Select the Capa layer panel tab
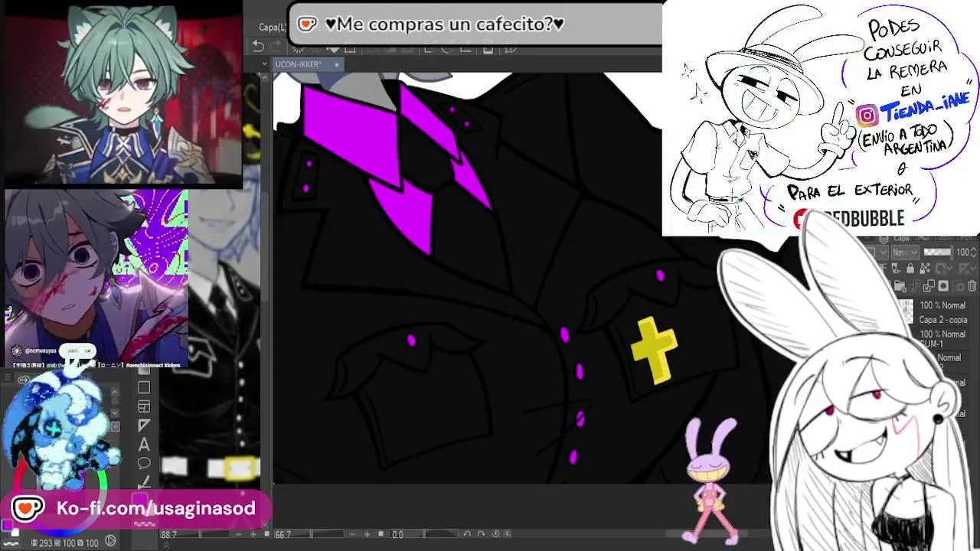This screenshot has height=551, width=980. pyautogui.click(x=901, y=239)
